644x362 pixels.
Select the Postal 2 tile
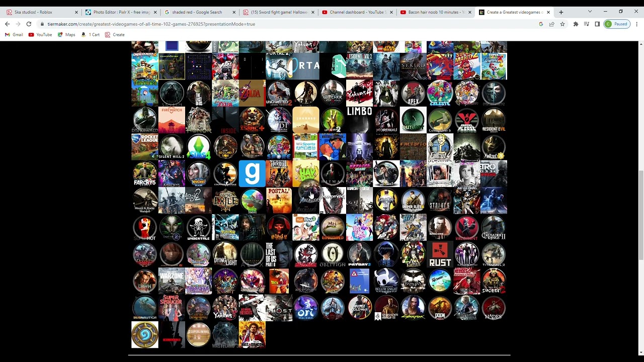[279, 201]
